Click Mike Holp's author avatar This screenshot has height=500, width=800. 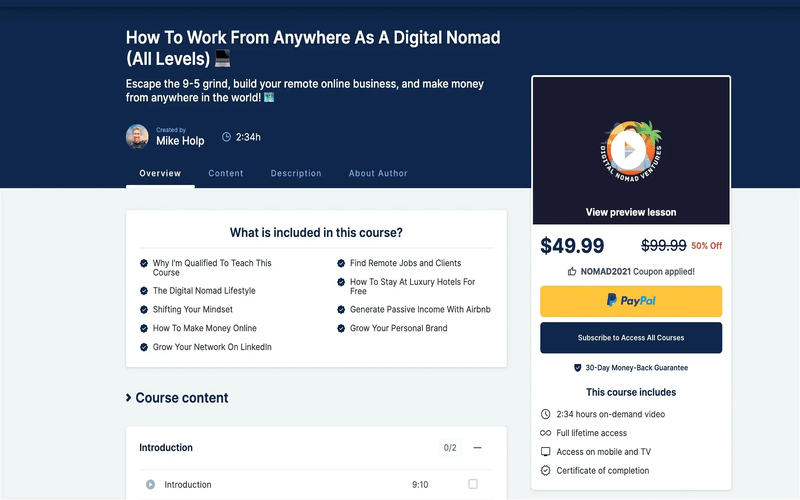[137, 137]
